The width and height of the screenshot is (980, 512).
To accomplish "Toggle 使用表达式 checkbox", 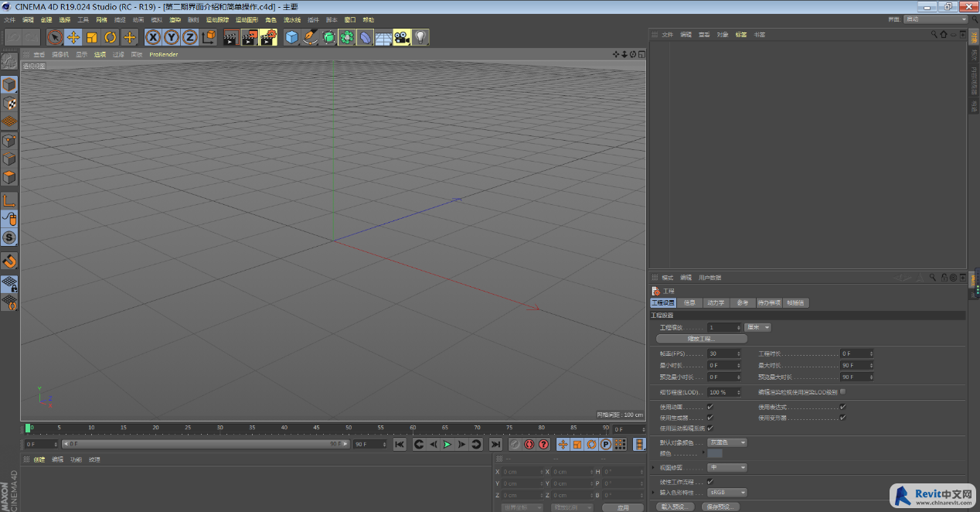I will (x=842, y=407).
